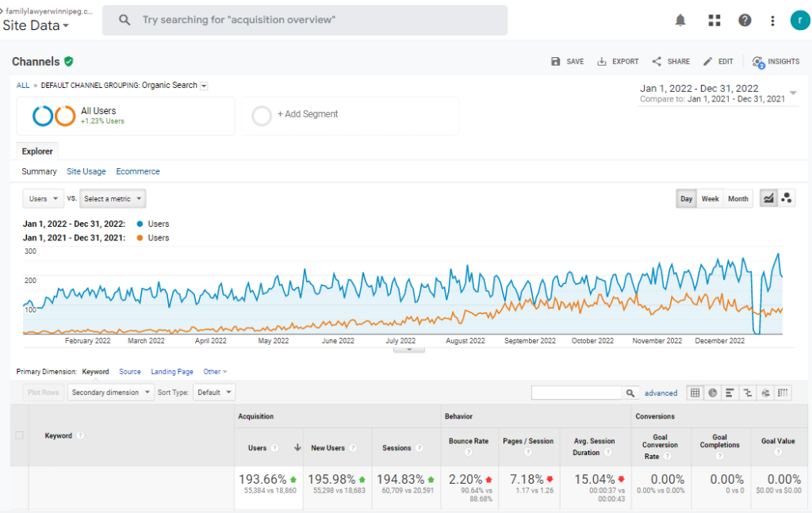
Task: Expand the Select a metric dropdown
Action: click(x=113, y=199)
